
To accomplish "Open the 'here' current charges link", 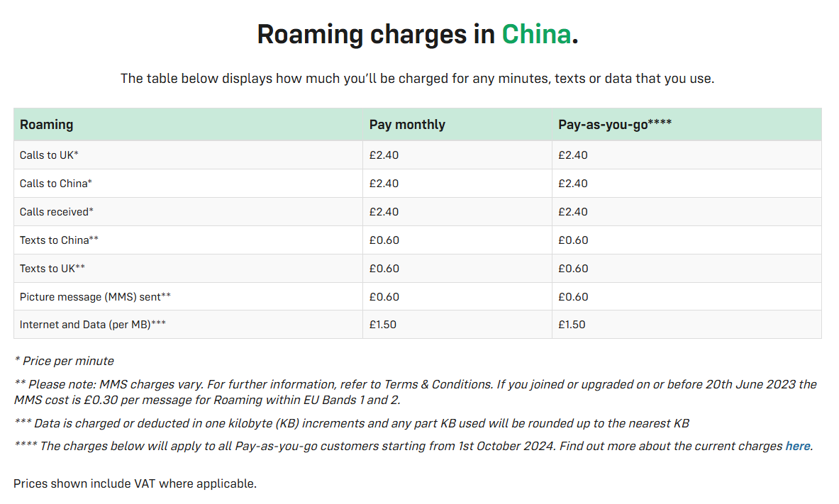I will point(797,446).
